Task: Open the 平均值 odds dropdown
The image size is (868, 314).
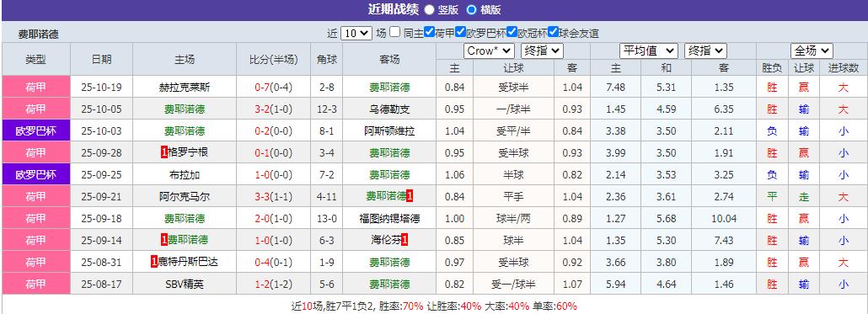Action: click(648, 51)
